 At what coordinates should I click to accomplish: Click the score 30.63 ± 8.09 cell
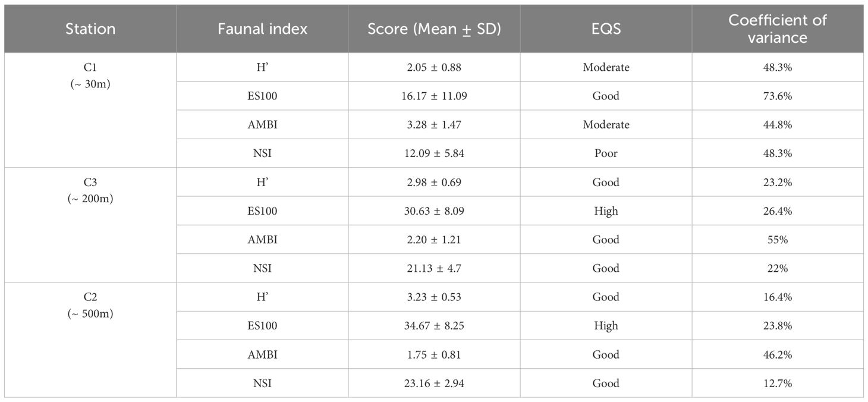(x=434, y=211)
